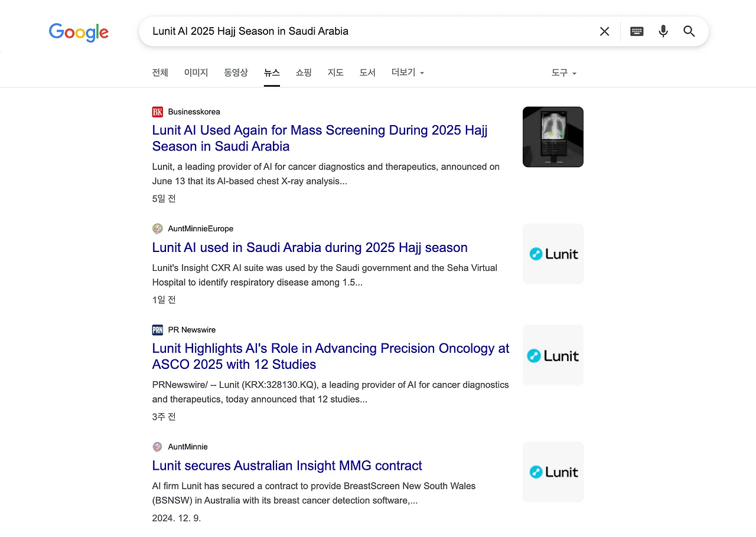Open the ASCO 2025 with 12 Studies headline
Screen dimensions: 756x537
point(331,356)
